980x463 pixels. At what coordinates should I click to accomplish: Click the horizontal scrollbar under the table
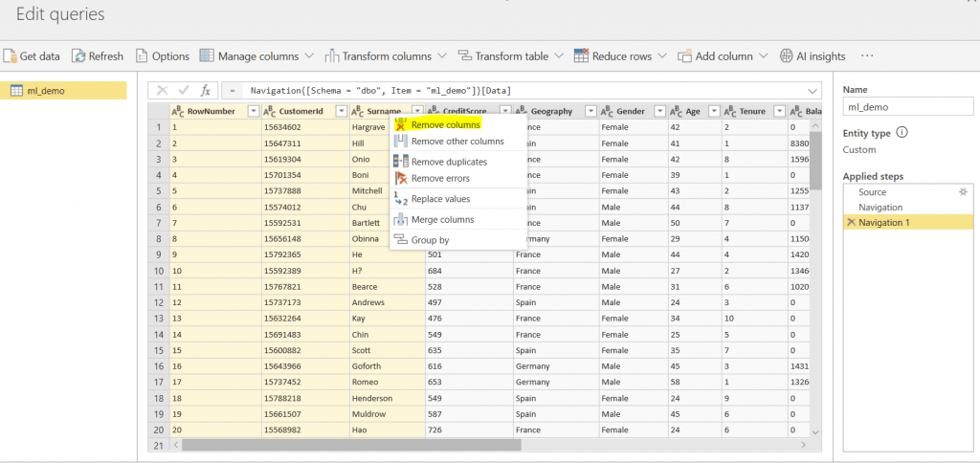tap(350, 445)
